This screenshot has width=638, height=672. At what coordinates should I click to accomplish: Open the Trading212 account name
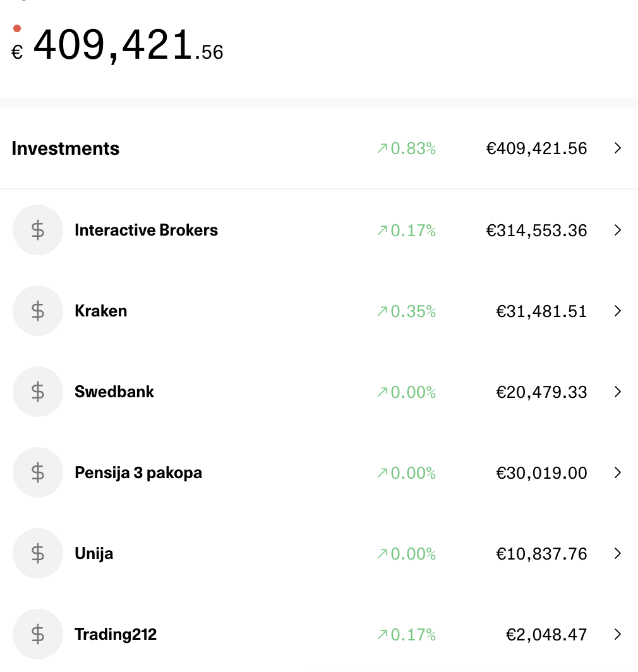pyautogui.click(x=116, y=634)
